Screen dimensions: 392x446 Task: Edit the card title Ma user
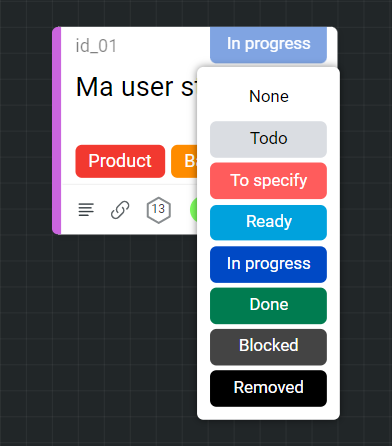136,87
